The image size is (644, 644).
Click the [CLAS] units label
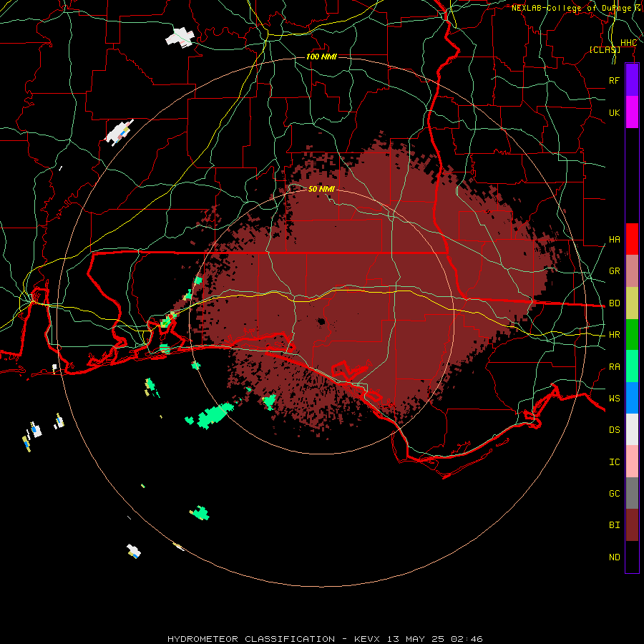tap(605, 49)
